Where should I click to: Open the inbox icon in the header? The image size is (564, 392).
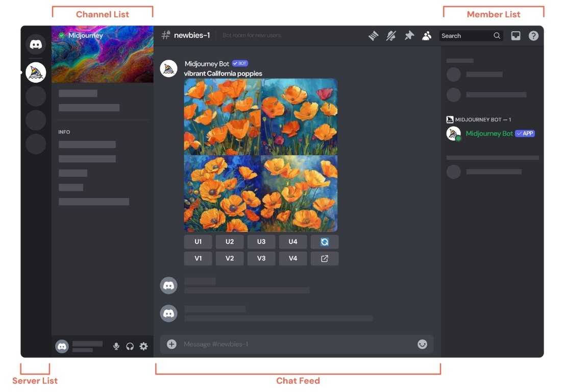click(x=516, y=36)
